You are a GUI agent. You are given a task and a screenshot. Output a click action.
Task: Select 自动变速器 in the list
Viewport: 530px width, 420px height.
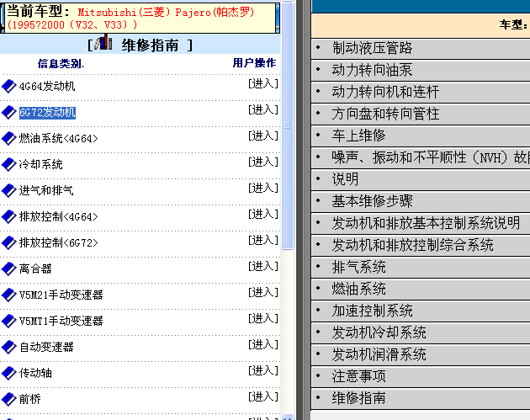pos(46,347)
